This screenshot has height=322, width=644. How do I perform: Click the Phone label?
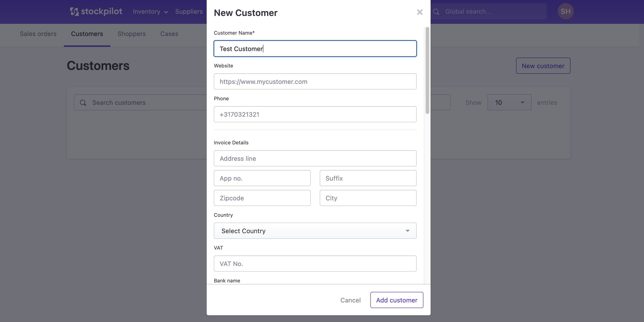pos(221,98)
